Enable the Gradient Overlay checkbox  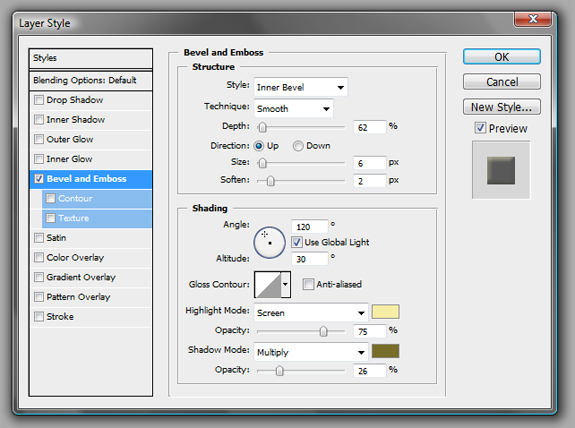pyautogui.click(x=39, y=277)
